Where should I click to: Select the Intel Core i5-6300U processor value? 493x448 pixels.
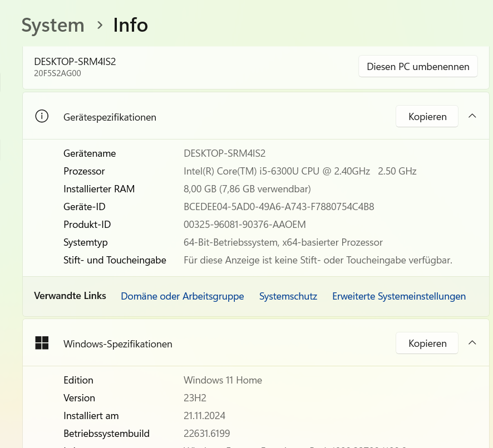coord(300,171)
